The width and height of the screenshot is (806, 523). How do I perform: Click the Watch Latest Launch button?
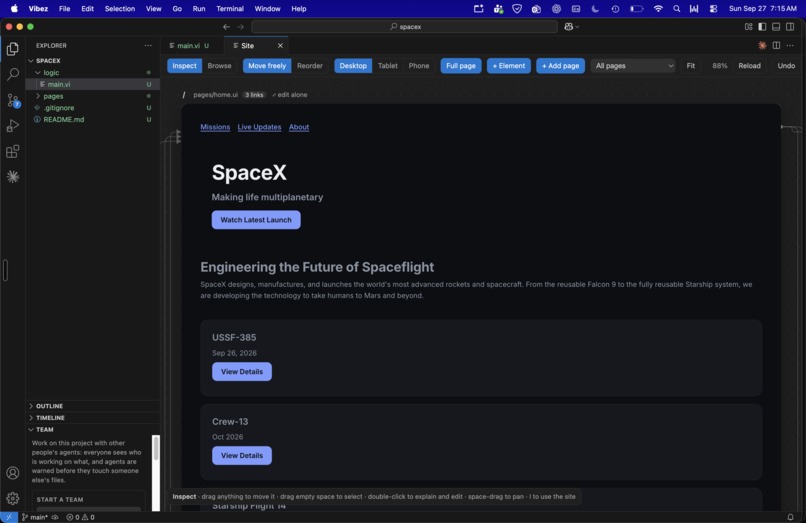(x=256, y=220)
